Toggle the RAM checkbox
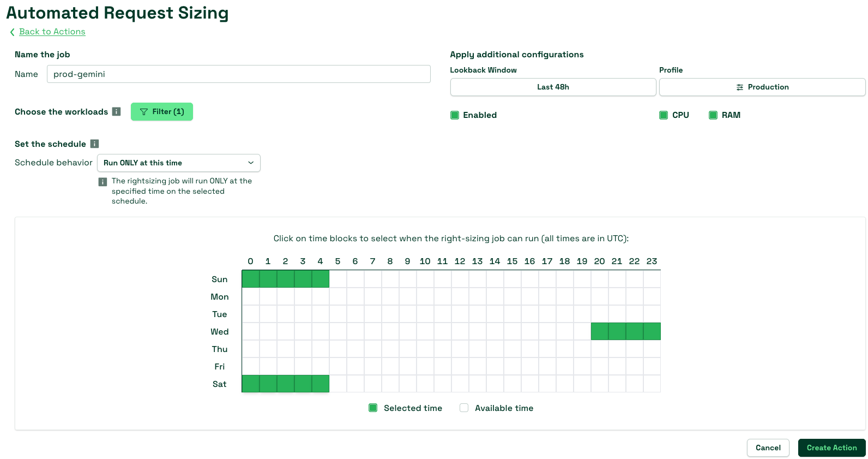Image resolution: width=868 pixels, height=459 pixels. click(x=713, y=115)
